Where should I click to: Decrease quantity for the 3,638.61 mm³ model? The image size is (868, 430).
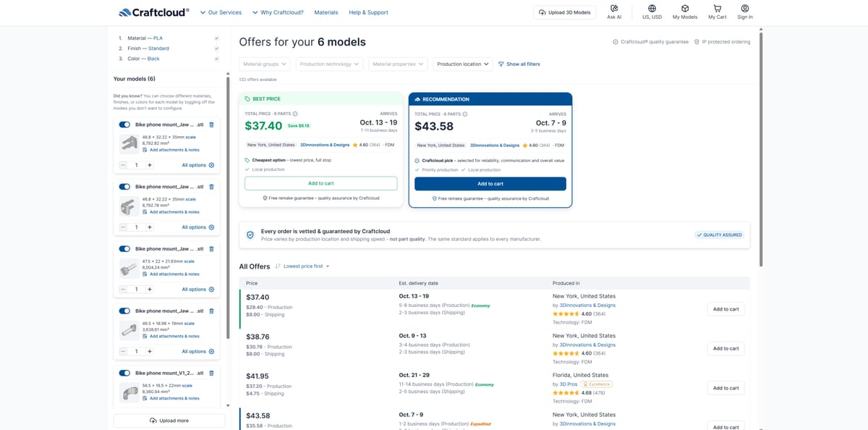[x=124, y=351]
